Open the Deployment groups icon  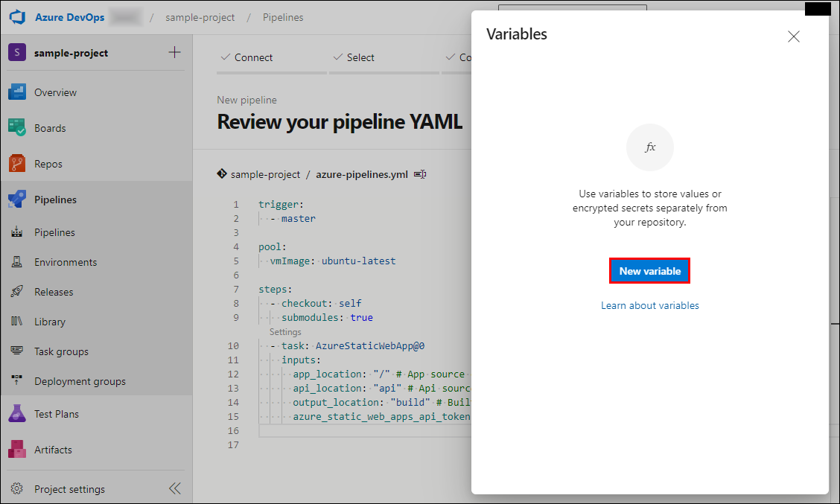[x=17, y=381]
